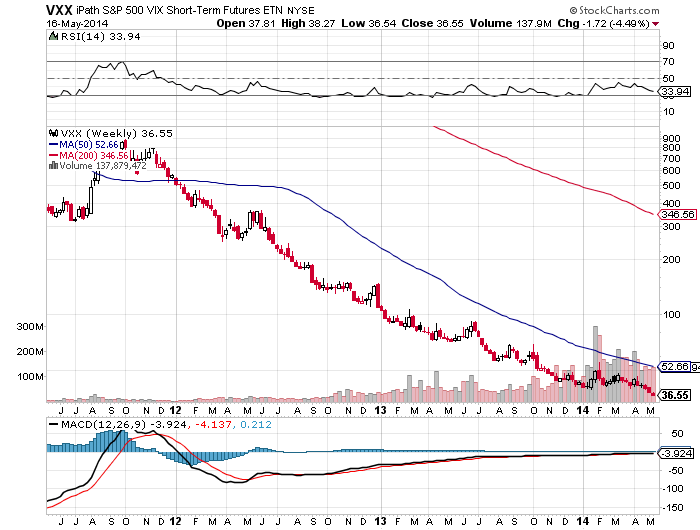Click the candlestick icon before VXX (Weekly)

(x=54, y=133)
